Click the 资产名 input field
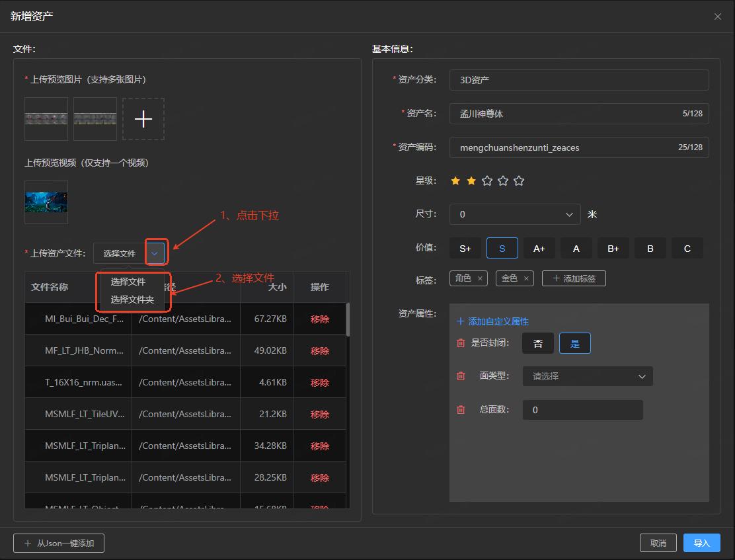The image size is (735, 560). tap(568, 113)
